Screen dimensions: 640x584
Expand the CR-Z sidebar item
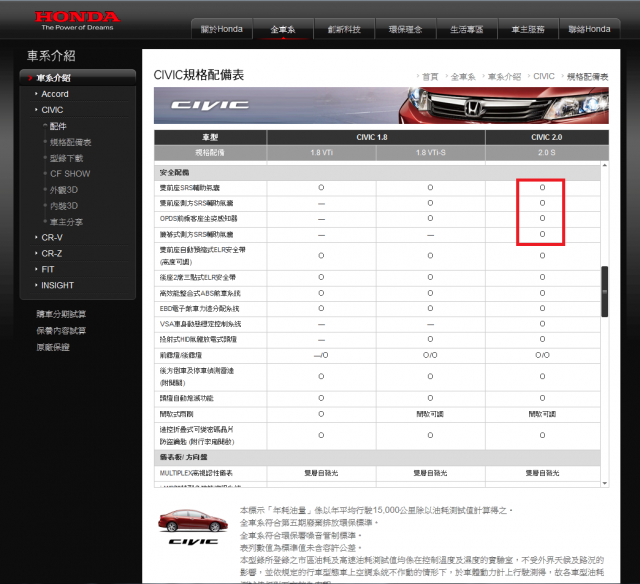(x=51, y=253)
